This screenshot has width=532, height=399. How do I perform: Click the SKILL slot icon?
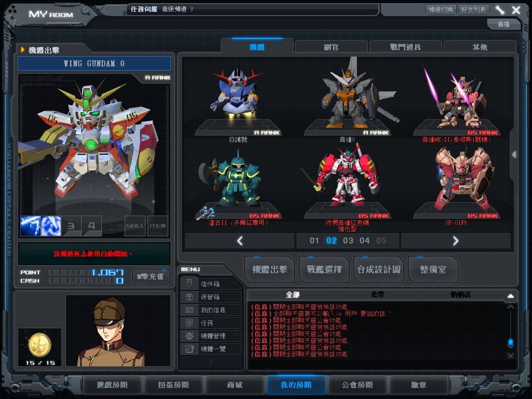click(x=135, y=225)
